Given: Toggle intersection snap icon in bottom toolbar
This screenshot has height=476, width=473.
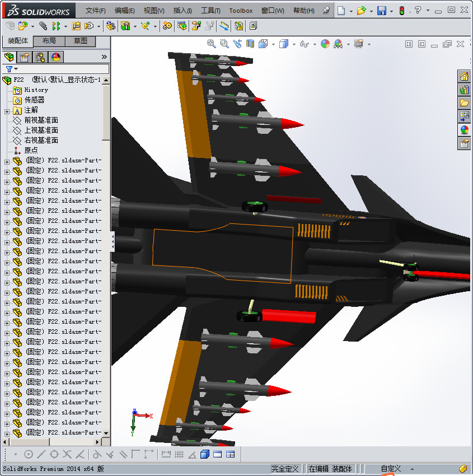Looking at the screenshot, I should click(67, 455).
